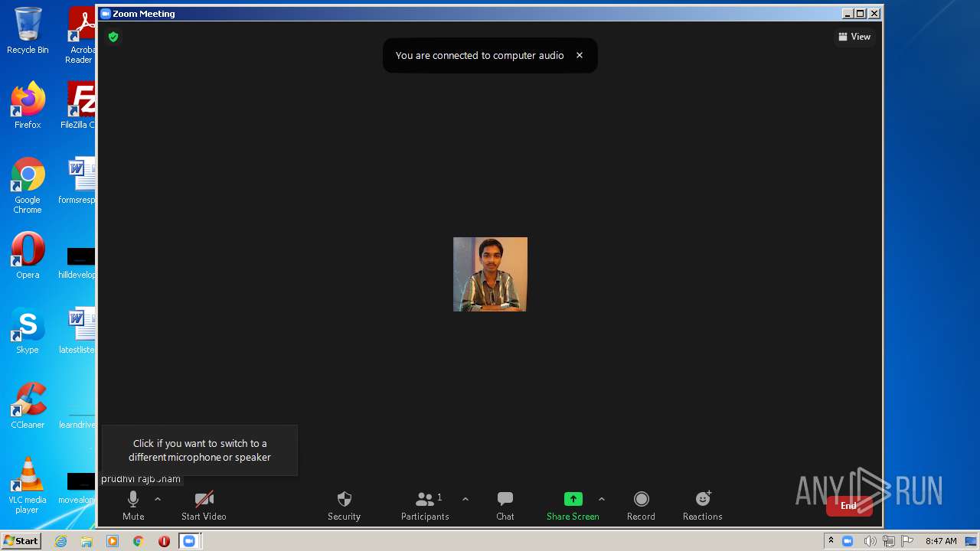Click the switch microphone or speaker tooltip
Screen dimensions: 980x551
(x=200, y=450)
